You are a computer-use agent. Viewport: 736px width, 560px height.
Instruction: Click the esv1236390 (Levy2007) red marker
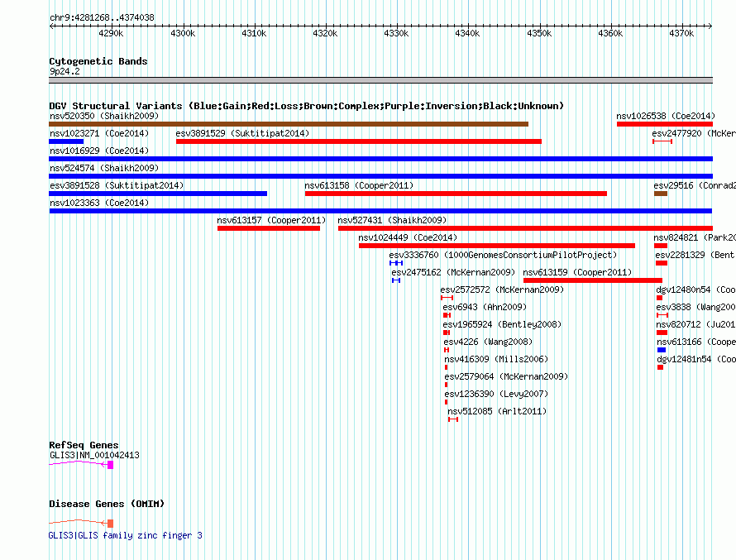coord(446,402)
